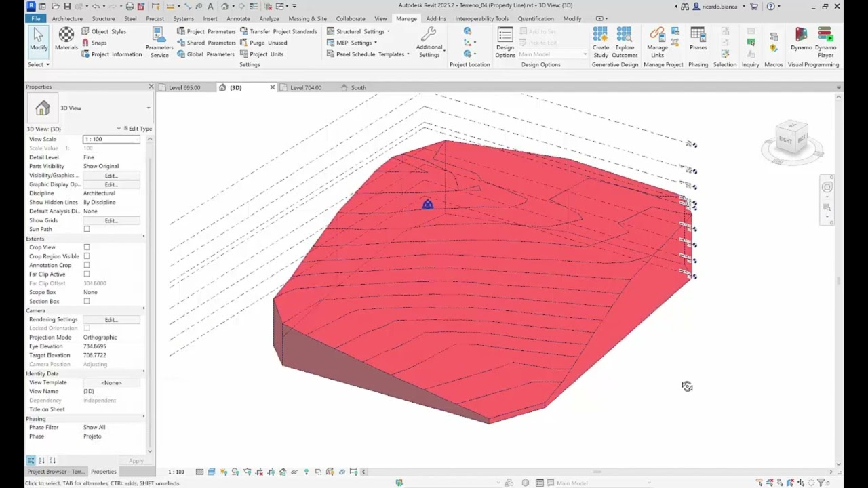Switch to Project Browser panel tab
Screen dimensions: 868x488
[x=56, y=471]
